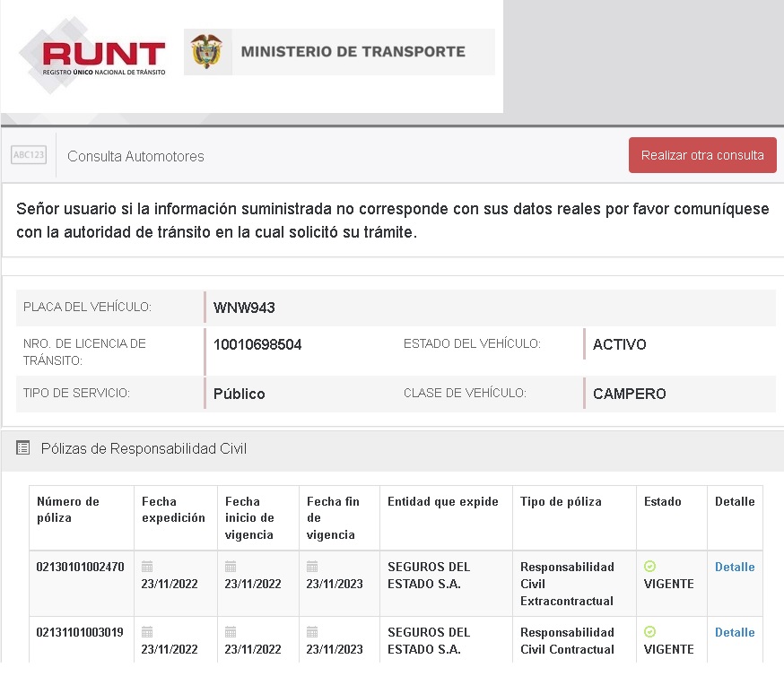Click the Fecha fin de vigencia header

click(331, 518)
